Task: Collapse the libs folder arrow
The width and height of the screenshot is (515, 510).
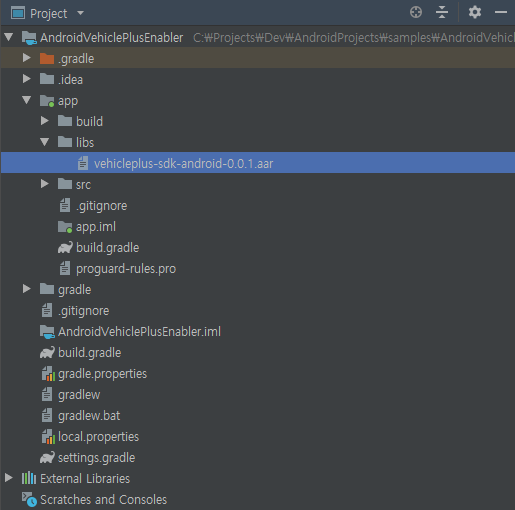Action: click(45, 142)
